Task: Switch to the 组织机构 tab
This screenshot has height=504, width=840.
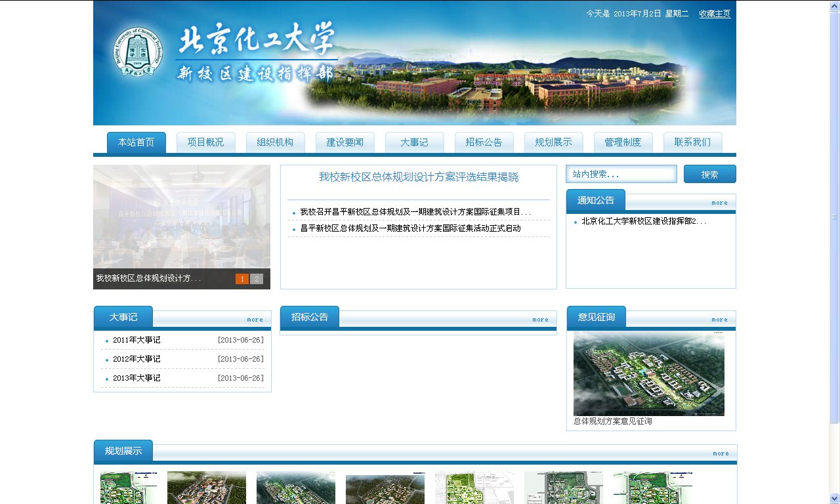Action: 275,142
